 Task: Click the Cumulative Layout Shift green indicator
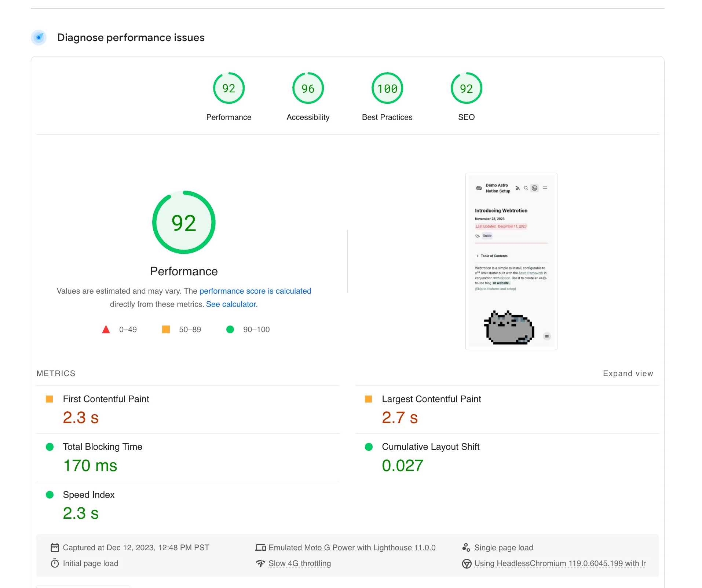[369, 447]
